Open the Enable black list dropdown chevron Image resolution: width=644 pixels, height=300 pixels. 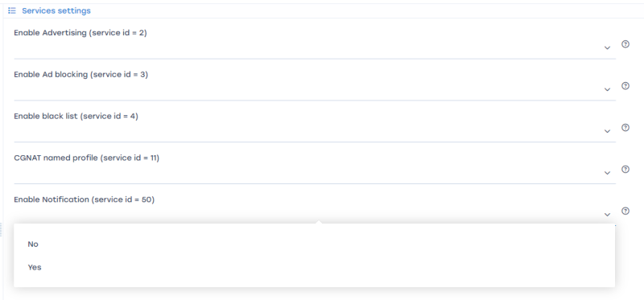[607, 131]
